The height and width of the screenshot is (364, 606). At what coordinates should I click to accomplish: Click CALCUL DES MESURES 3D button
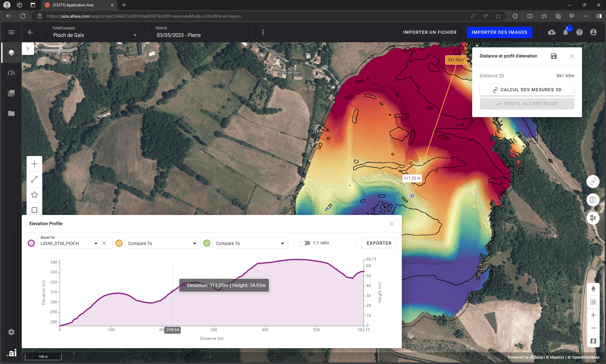coord(527,90)
